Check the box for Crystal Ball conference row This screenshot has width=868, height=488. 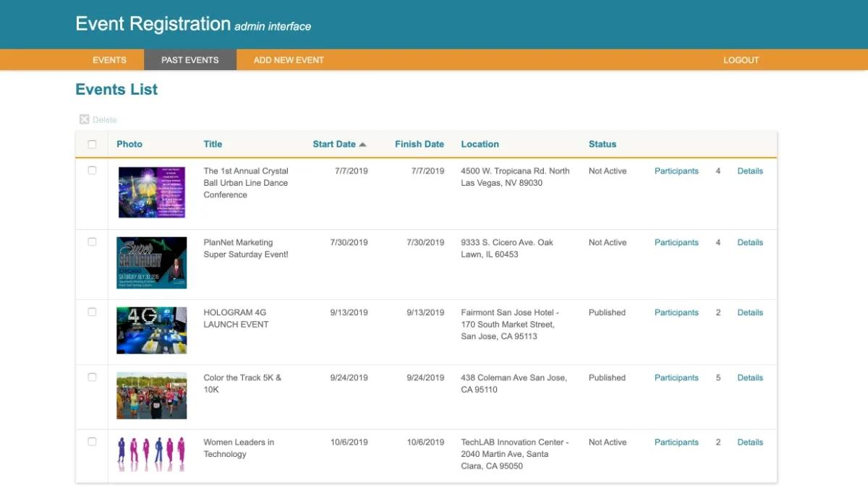point(92,171)
